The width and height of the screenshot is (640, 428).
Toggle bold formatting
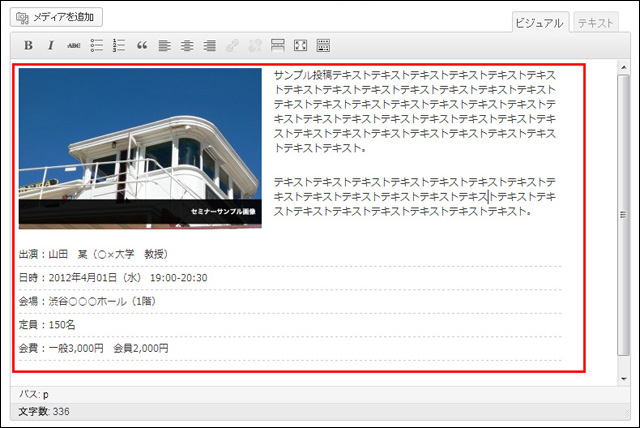click(28, 46)
